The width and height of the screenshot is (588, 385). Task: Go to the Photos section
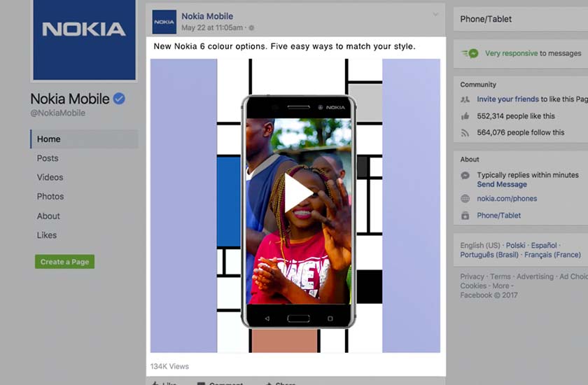pos(50,197)
